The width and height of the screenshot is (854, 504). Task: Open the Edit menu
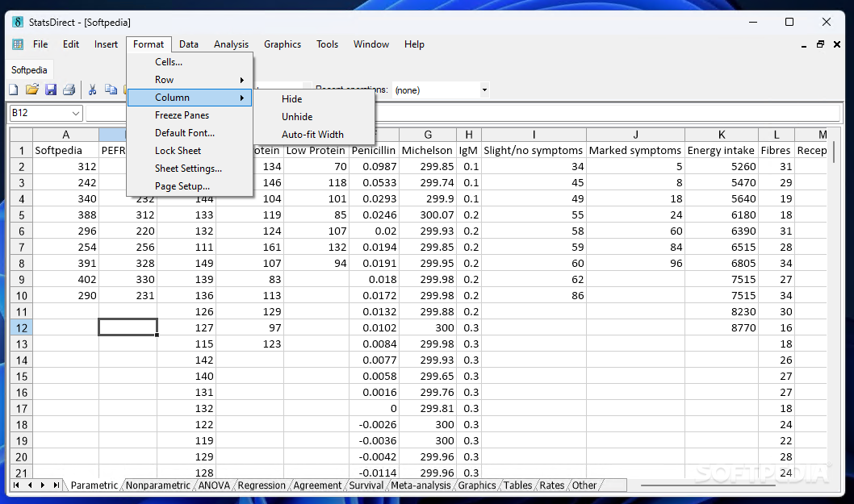pyautogui.click(x=71, y=44)
